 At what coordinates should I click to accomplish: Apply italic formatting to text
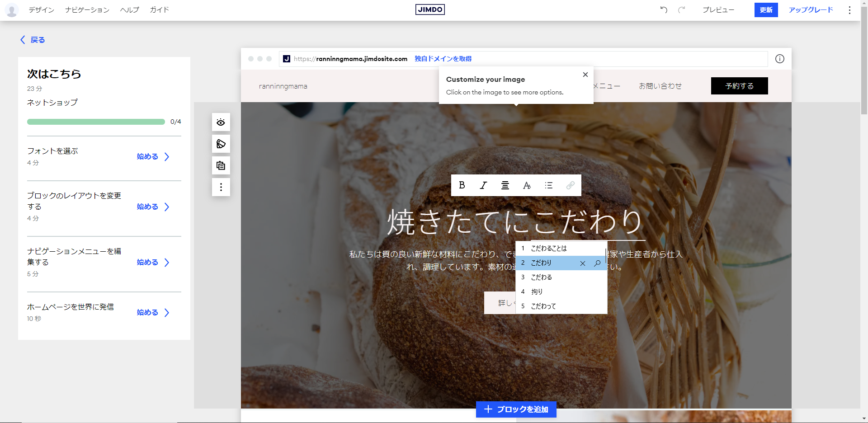point(483,185)
